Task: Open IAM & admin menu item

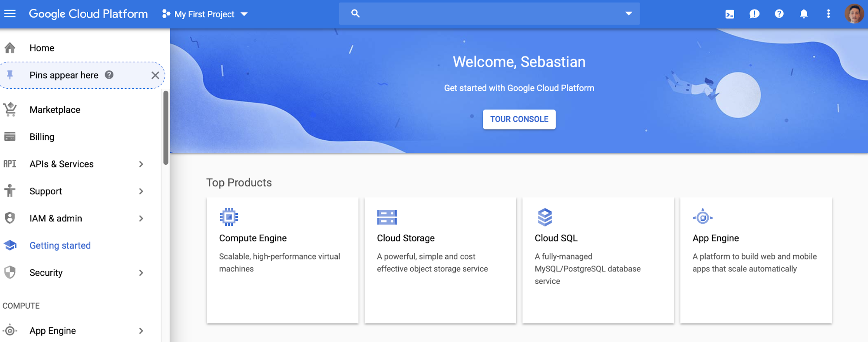Action: click(56, 218)
